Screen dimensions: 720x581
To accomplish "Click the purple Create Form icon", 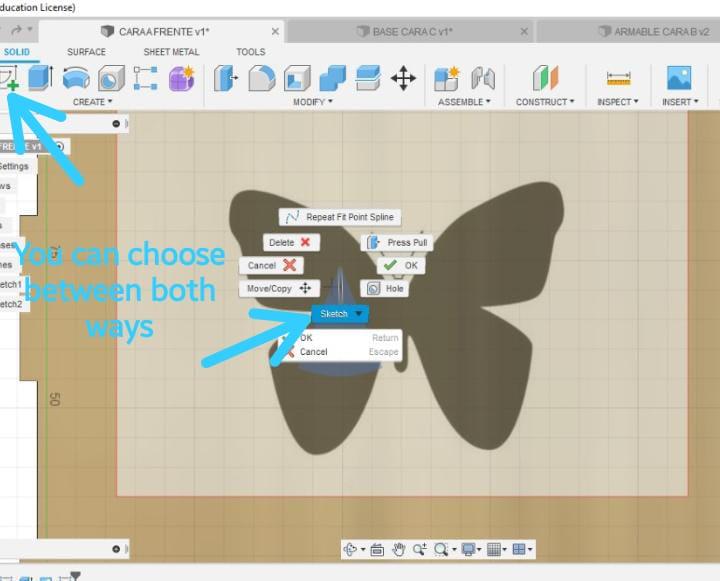I will (x=182, y=78).
